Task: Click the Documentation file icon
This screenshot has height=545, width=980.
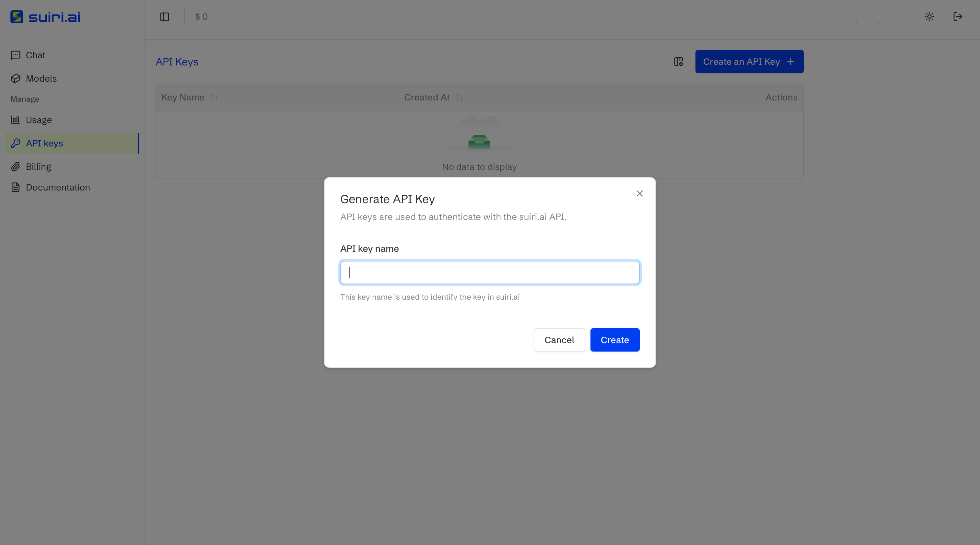Action: pos(16,188)
